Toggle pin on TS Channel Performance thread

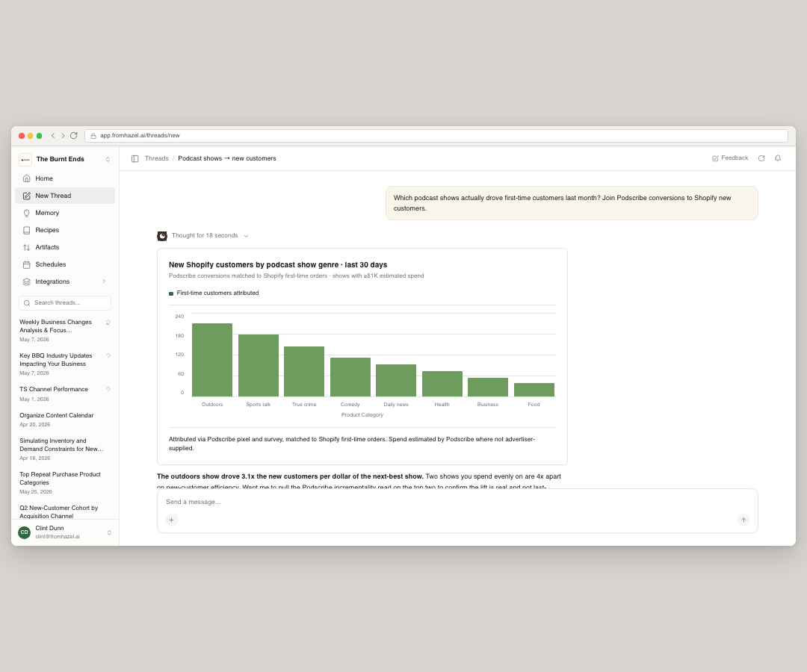coord(108,389)
